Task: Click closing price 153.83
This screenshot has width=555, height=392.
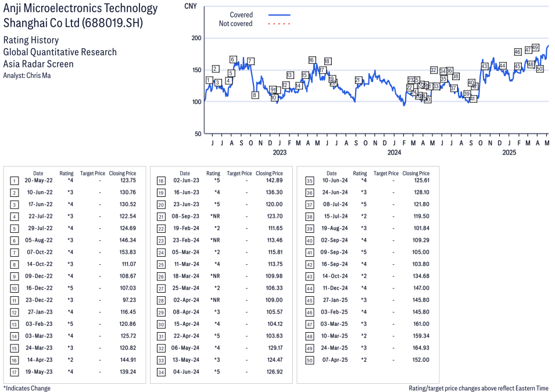Action: (127, 252)
